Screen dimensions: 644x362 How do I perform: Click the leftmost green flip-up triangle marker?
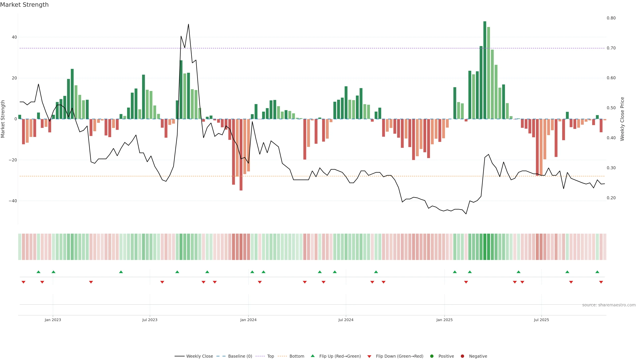[38, 272]
